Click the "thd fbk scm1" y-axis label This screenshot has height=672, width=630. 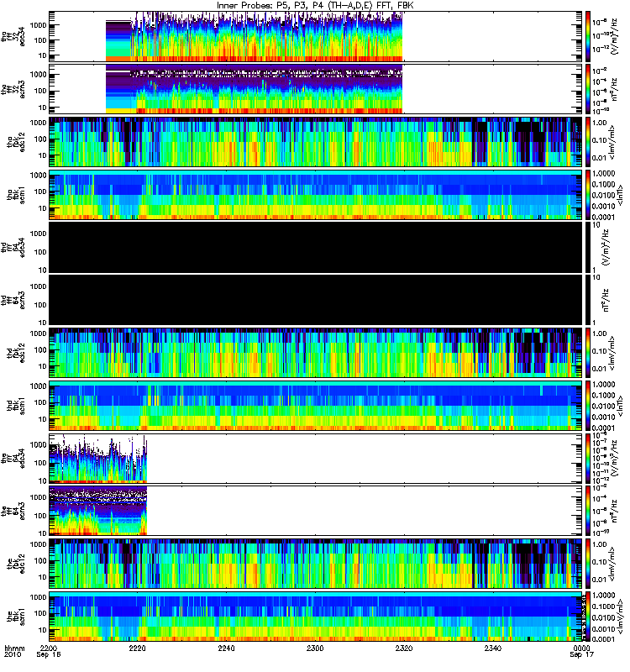click(16, 406)
